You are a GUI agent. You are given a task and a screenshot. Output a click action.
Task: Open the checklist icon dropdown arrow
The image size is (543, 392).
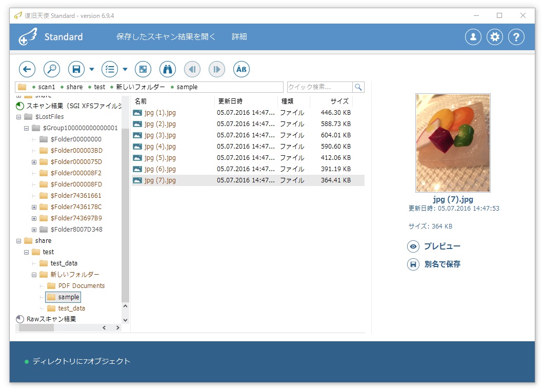(x=125, y=69)
